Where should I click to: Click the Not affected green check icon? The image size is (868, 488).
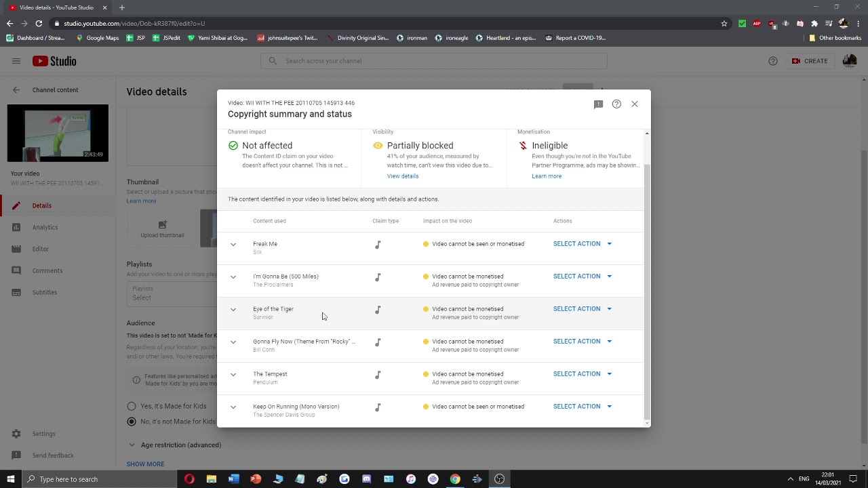(233, 146)
